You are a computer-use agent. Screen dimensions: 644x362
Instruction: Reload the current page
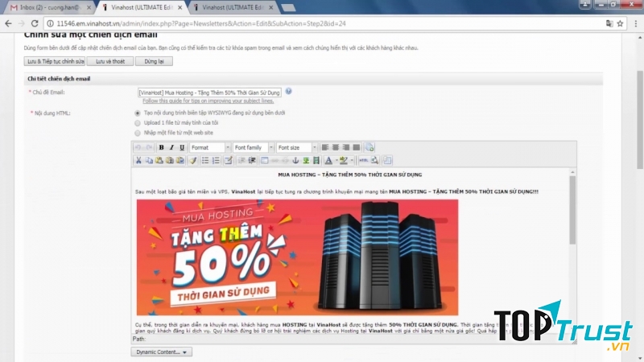(x=35, y=23)
